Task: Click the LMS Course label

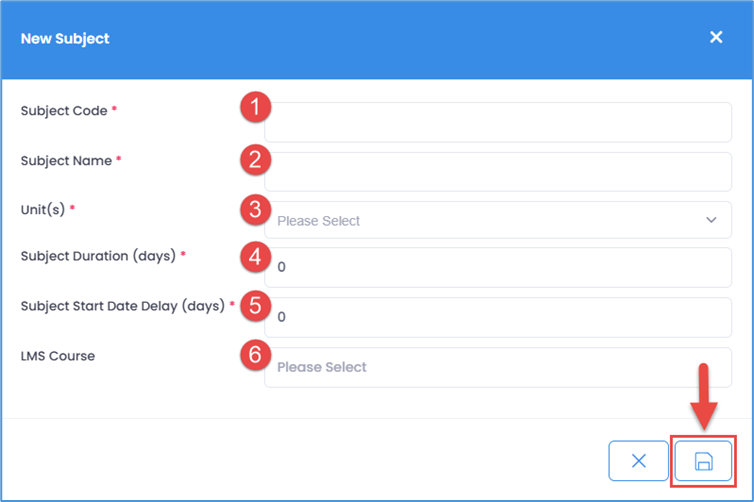Action: pos(58,355)
